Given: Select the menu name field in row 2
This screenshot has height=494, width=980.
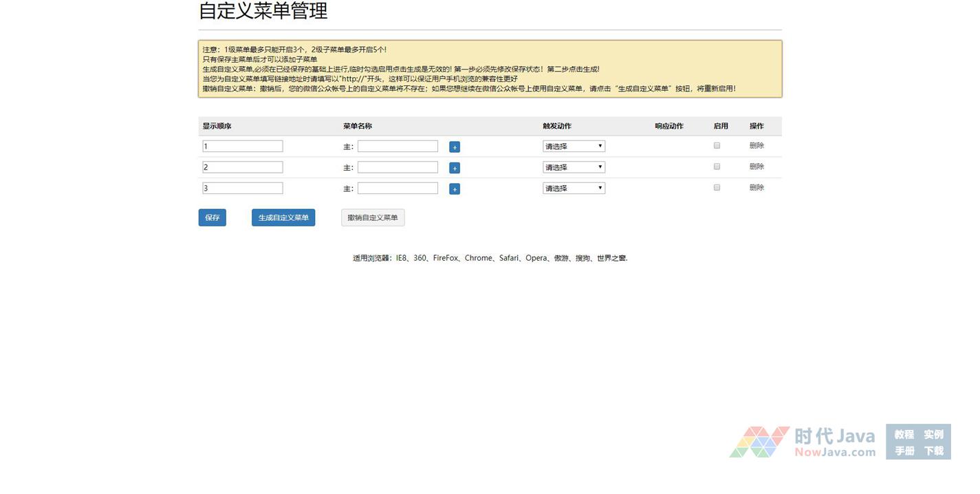Looking at the screenshot, I should point(398,167).
